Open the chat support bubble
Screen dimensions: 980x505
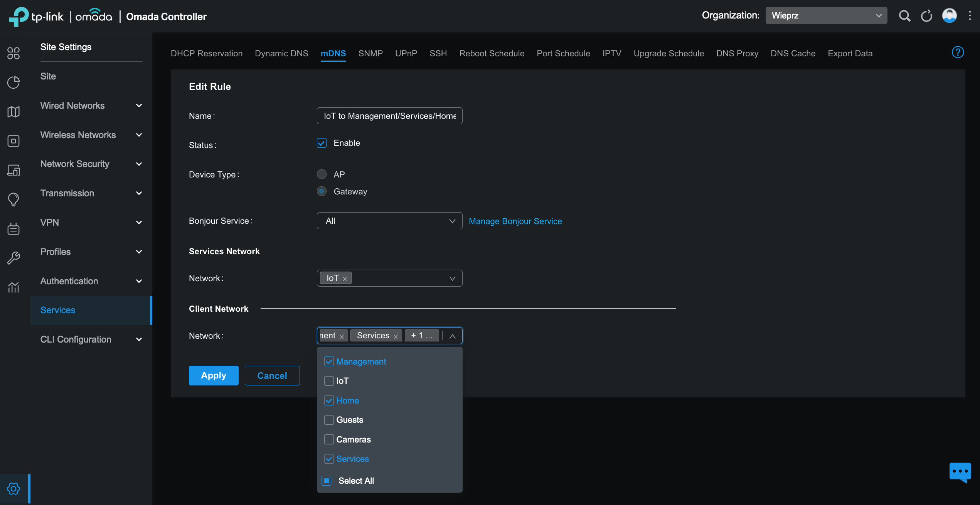(x=960, y=472)
